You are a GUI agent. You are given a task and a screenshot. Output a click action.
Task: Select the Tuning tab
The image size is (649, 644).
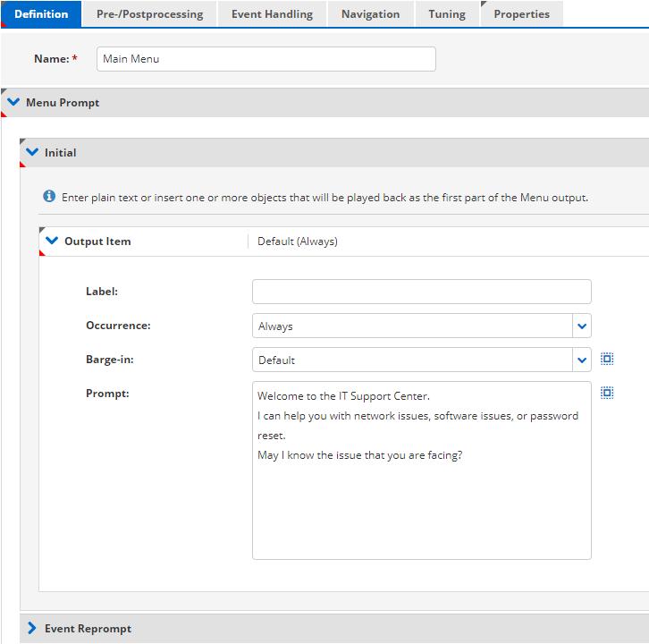(x=446, y=14)
